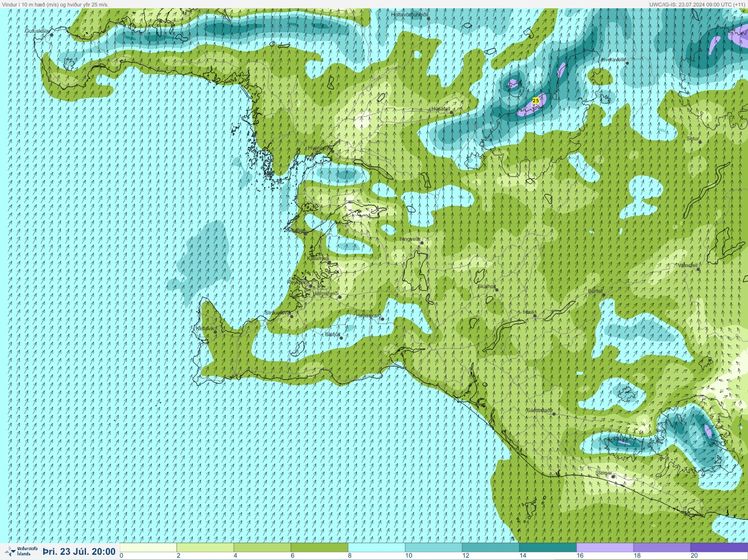Click the Hveravellir station label

(x=614, y=60)
